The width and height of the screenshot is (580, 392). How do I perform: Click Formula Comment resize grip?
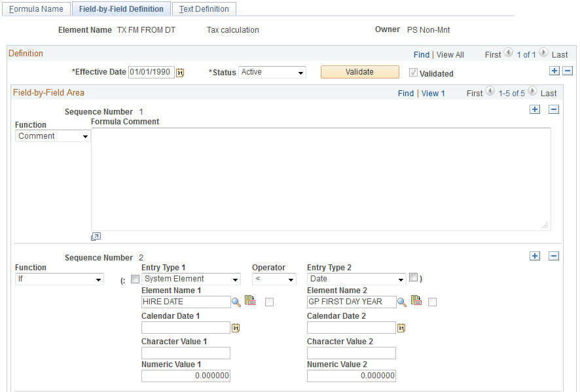coord(545,226)
